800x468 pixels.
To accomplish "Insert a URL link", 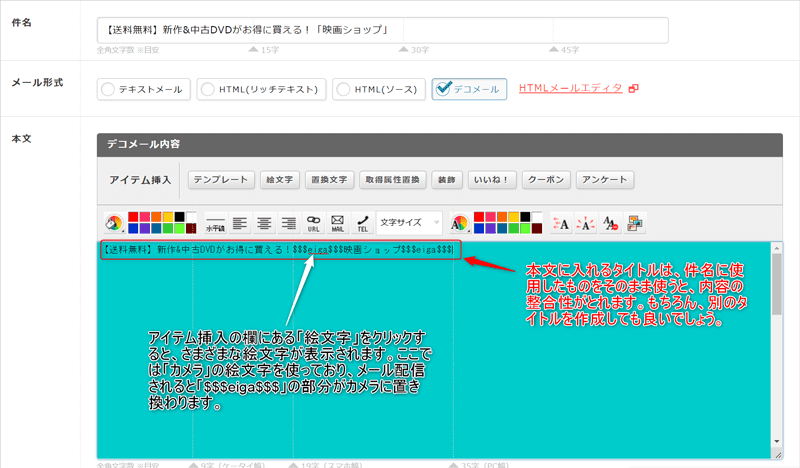I will [x=313, y=222].
